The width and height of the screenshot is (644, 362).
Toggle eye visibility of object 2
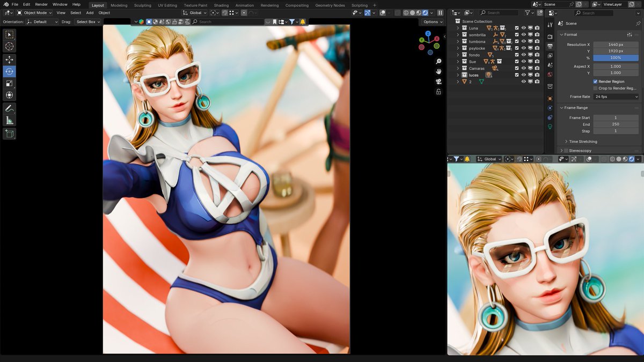click(x=524, y=82)
